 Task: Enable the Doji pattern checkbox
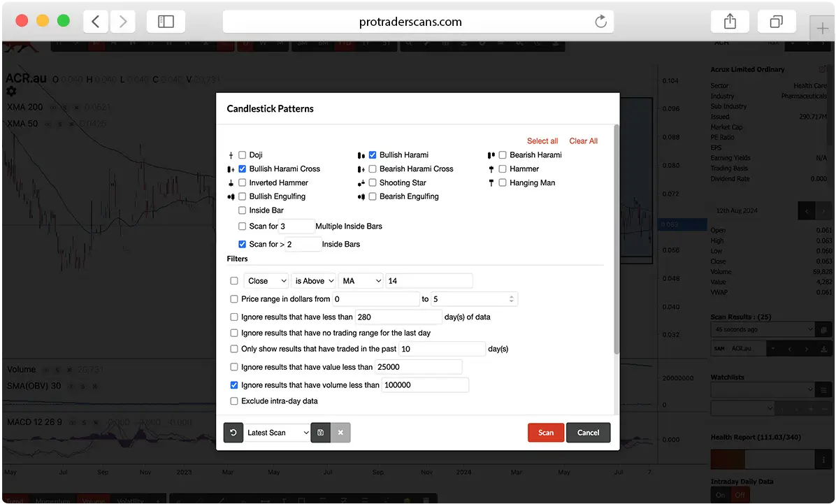pyautogui.click(x=242, y=155)
